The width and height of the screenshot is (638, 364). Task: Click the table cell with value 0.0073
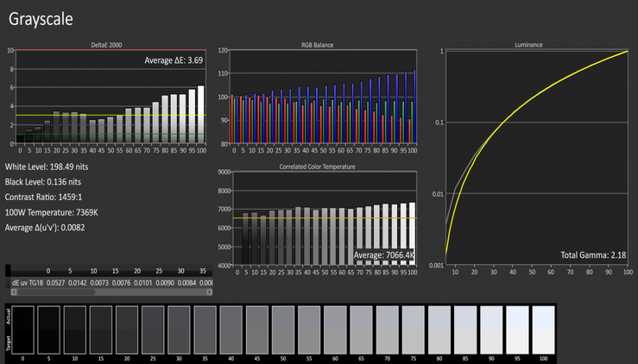point(99,282)
